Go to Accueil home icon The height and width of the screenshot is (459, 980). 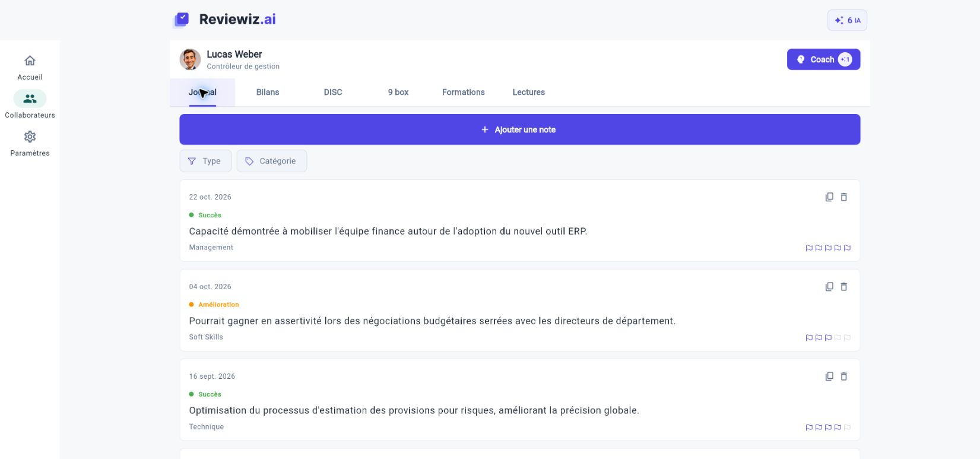pos(30,61)
